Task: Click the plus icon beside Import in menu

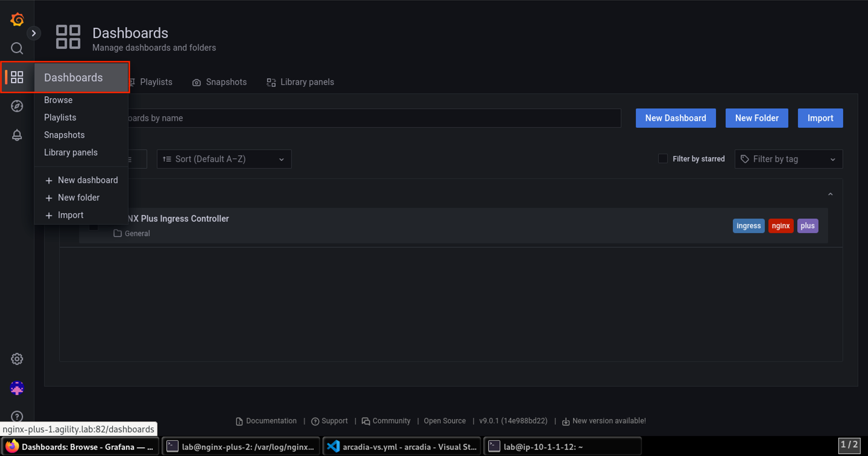Action: click(49, 216)
